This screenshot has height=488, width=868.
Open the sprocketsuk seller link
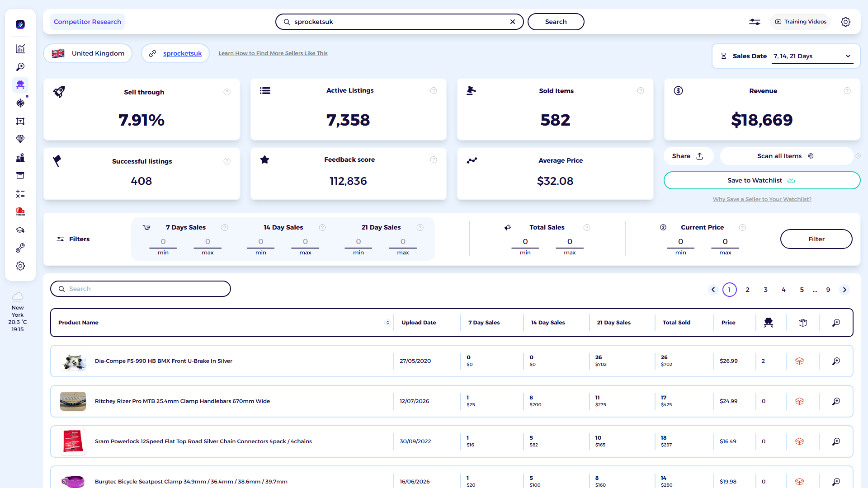point(182,53)
